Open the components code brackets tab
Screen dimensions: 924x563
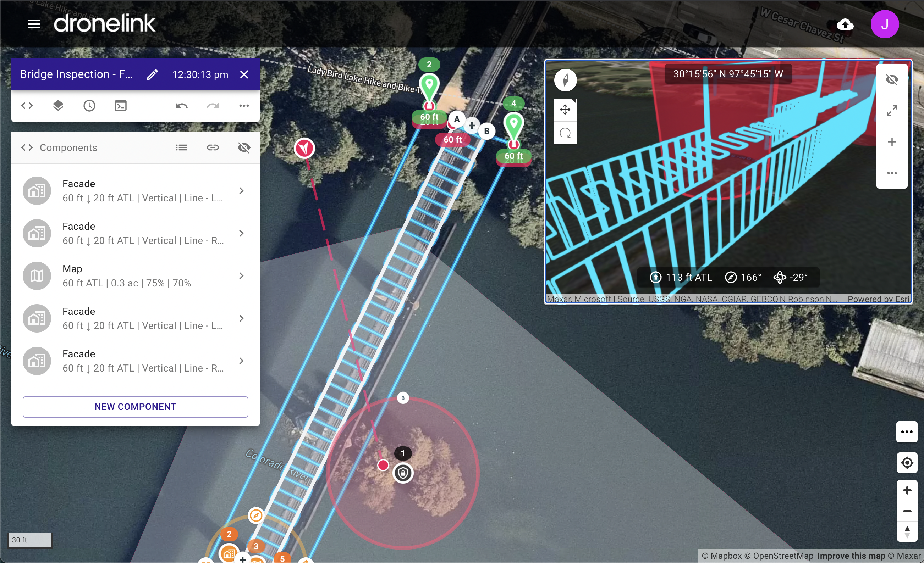27,106
